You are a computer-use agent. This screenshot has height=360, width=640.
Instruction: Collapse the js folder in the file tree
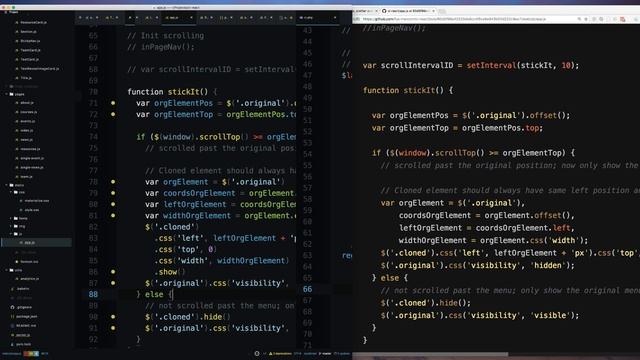[x=11, y=234]
